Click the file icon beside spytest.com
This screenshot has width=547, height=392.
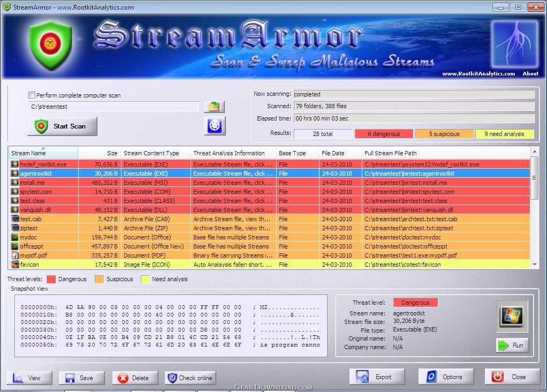pos(14,191)
